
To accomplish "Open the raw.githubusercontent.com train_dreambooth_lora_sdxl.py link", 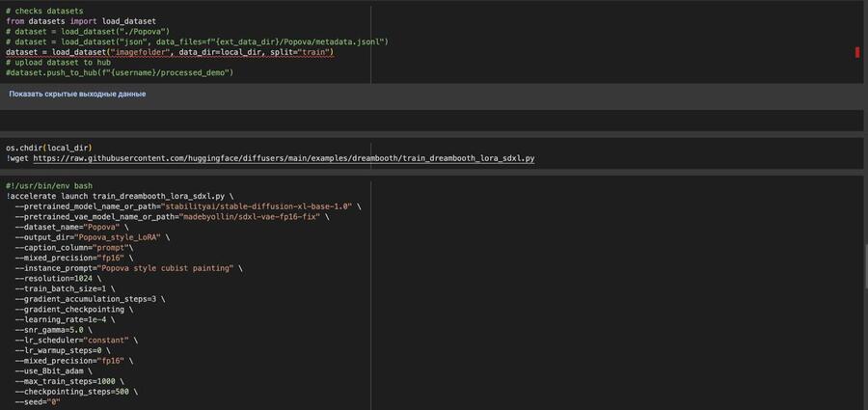I will tap(284, 158).
